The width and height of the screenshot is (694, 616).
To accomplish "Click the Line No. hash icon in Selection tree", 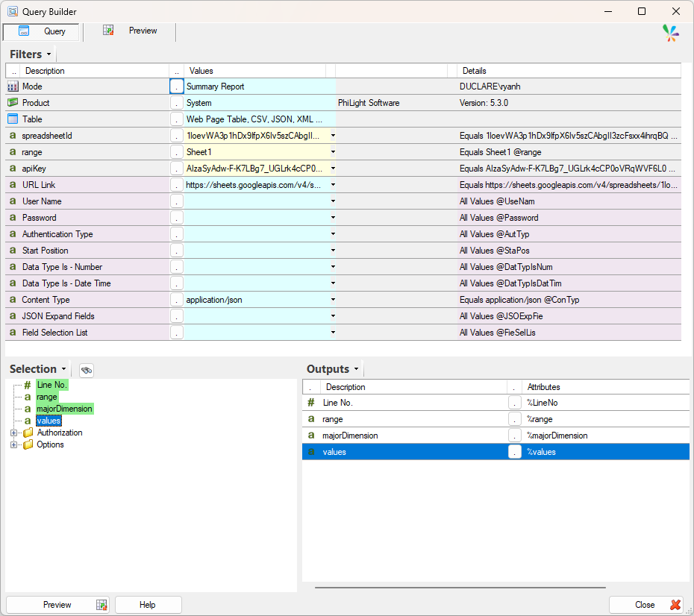I will pos(28,385).
